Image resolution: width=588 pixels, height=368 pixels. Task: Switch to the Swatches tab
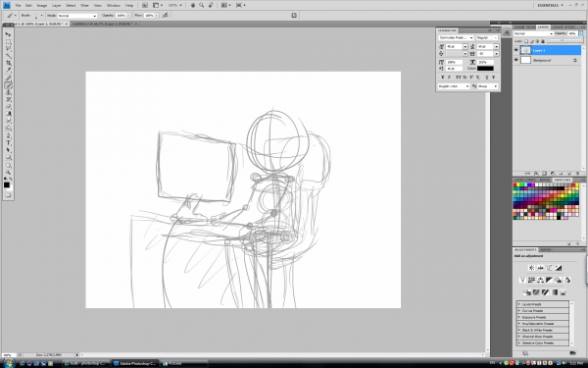563,181
